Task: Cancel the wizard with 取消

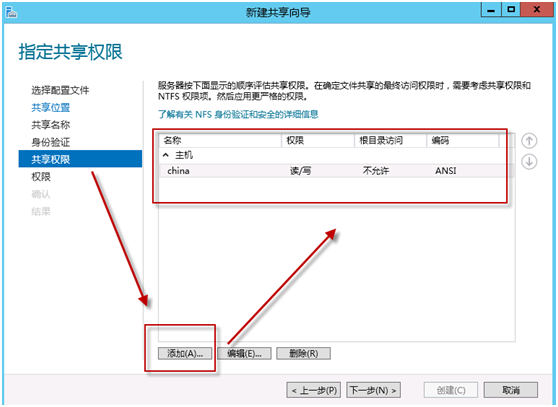Action: (x=511, y=390)
